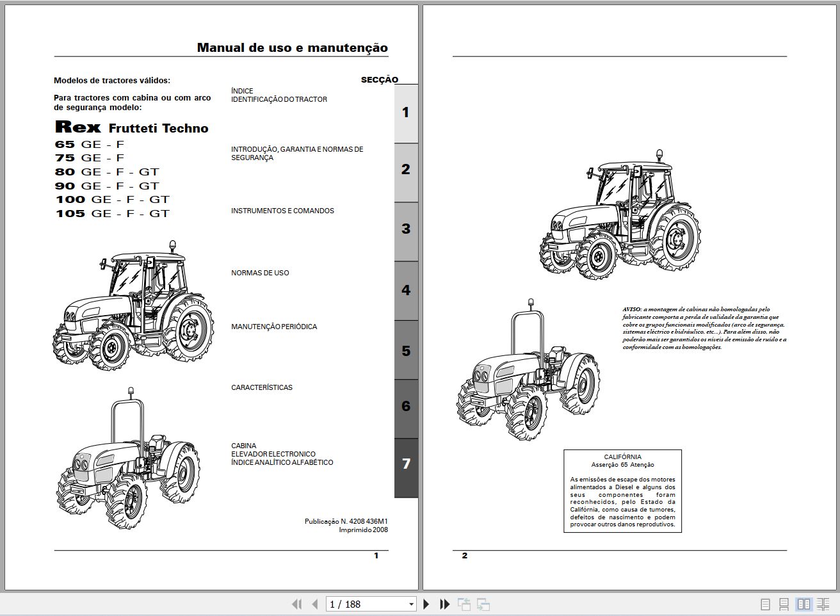Viewport: 840px width, 616px height.
Task: Click the '100 GE - F - GT' model line
Action: [112, 200]
